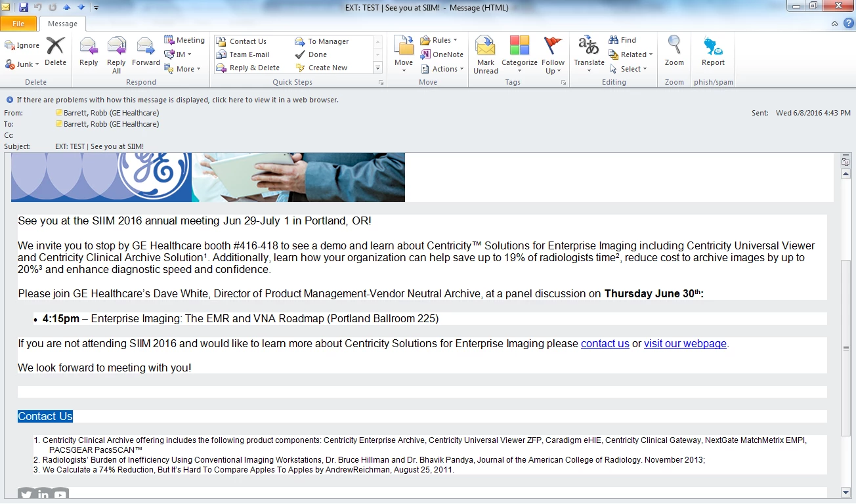The height and width of the screenshot is (504, 856).
Task: Run the To Manager quick step
Action: pos(322,41)
